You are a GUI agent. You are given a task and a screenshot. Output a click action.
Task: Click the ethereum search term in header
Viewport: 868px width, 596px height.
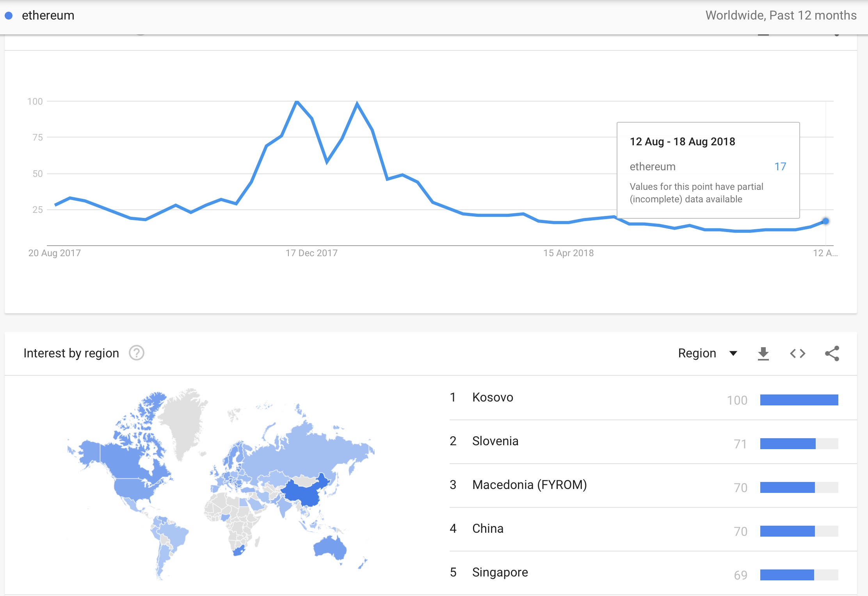(x=48, y=16)
